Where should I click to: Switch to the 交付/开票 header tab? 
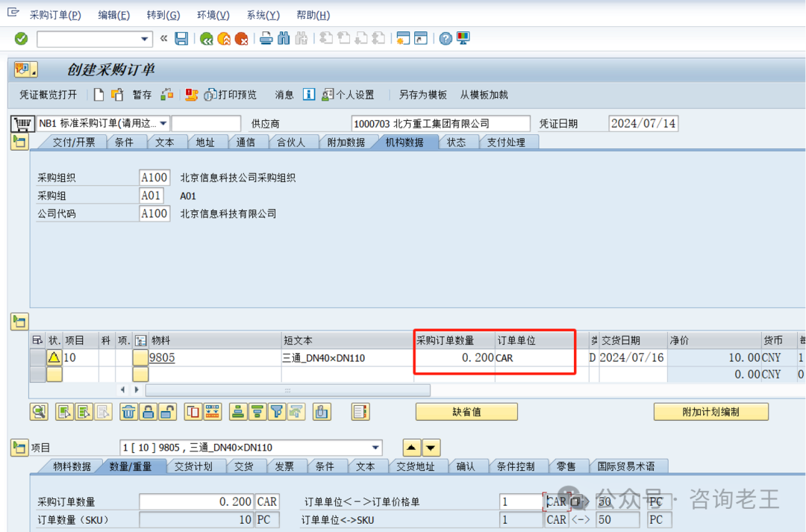[73, 143]
